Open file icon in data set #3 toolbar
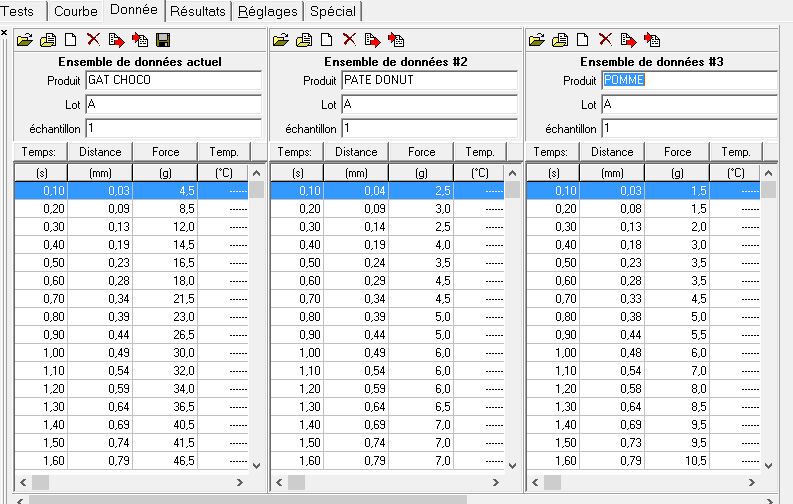Image resolution: width=793 pixels, height=504 pixels. pyautogui.click(x=537, y=40)
